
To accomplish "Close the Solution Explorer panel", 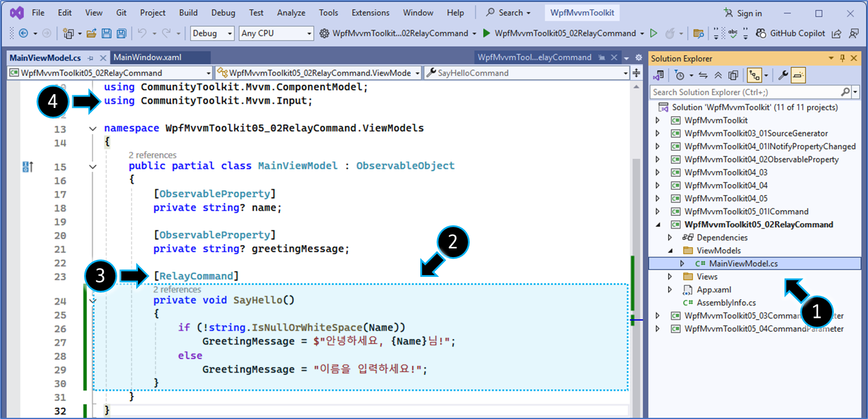I will 854,58.
